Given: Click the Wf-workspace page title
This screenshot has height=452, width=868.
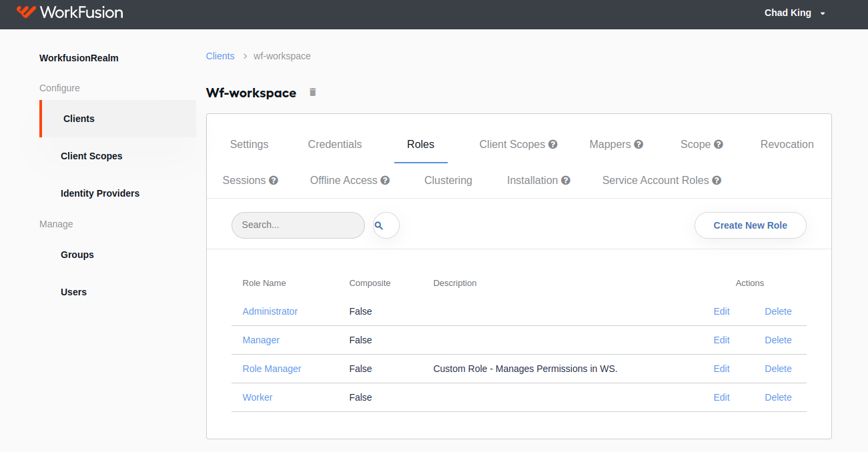Looking at the screenshot, I should tap(251, 93).
